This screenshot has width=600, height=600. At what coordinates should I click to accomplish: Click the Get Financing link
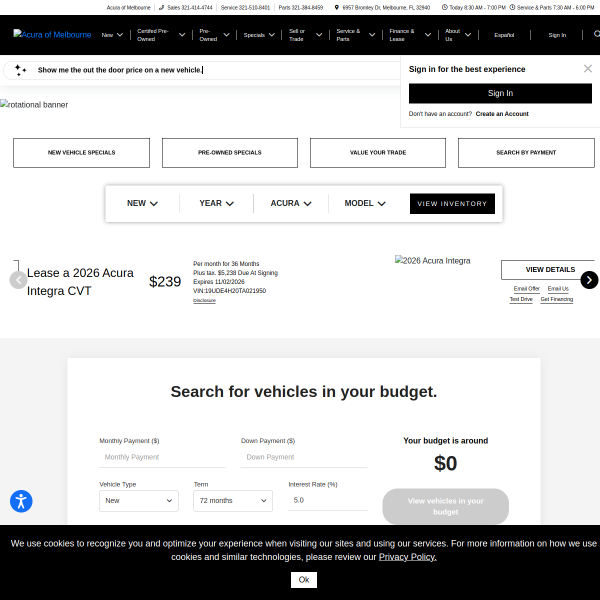[x=557, y=299]
